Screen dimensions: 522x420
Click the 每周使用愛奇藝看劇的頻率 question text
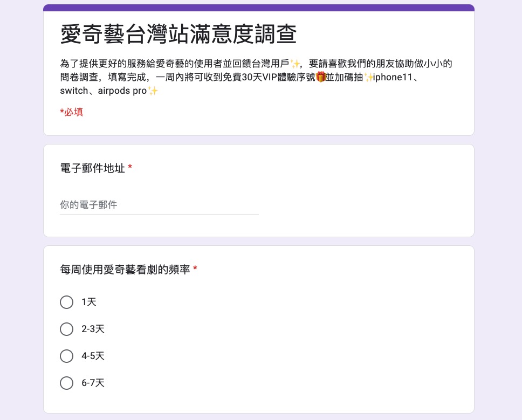125,270
